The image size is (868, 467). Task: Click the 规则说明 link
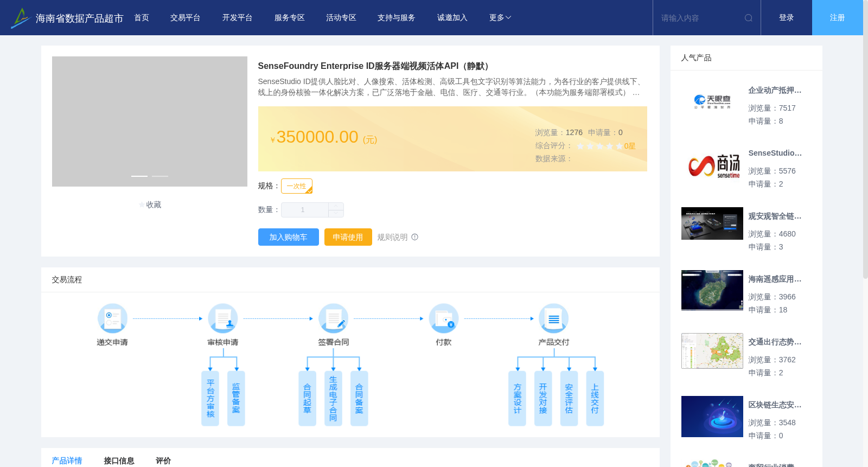392,237
